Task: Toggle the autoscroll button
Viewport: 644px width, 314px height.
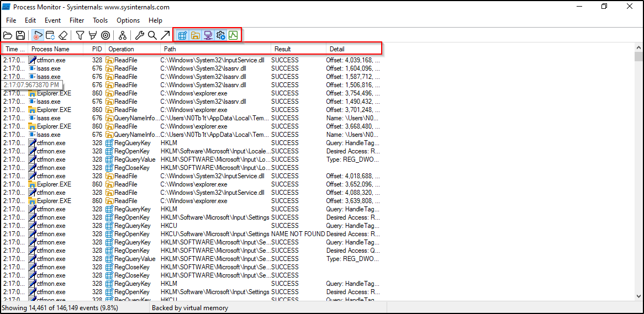Action: point(50,35)
